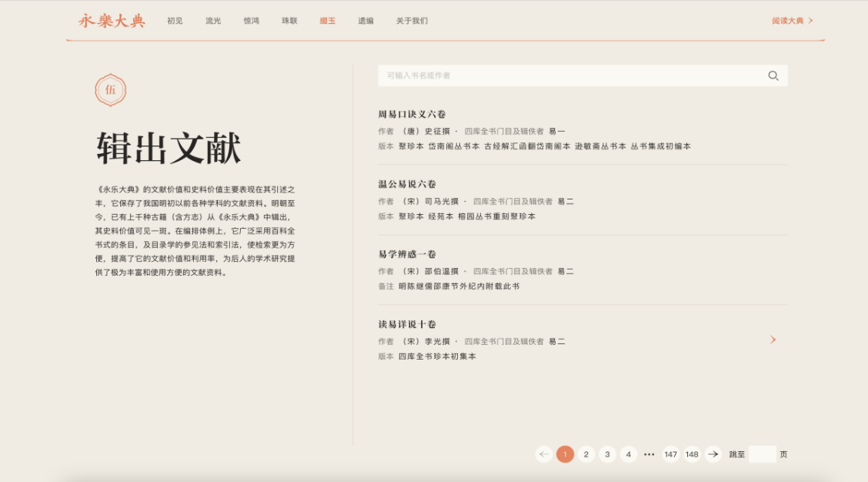Click author text (唐)史征撰
The width and height of the screenshot is (868, 482).
pos(425,132)
